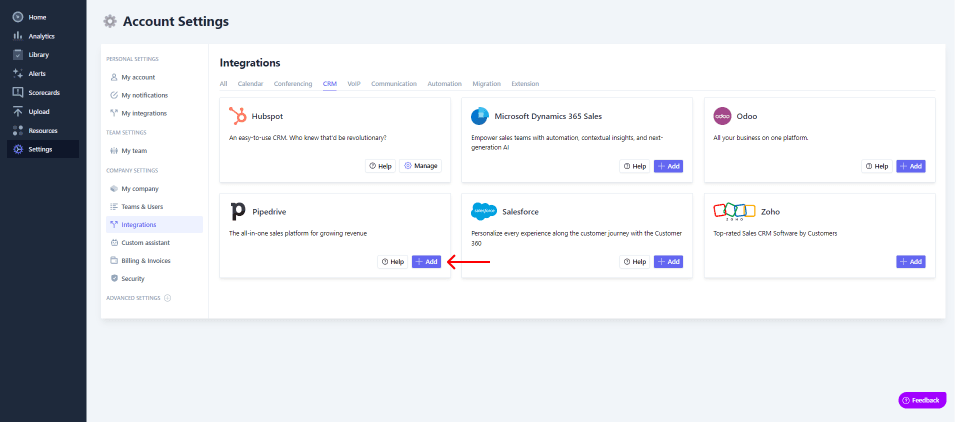Open the Resources dots icon
955x422 pixels.
click(x=18, y=130)
